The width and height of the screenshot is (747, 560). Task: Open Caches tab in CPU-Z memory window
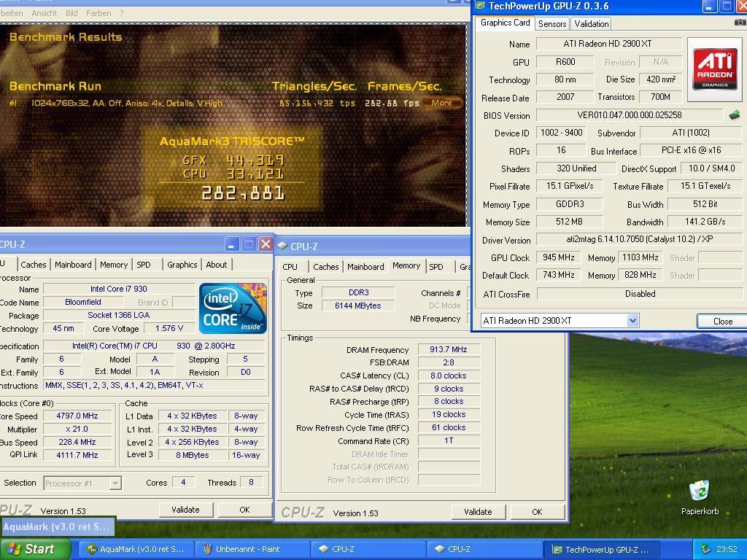click(326, 267)
